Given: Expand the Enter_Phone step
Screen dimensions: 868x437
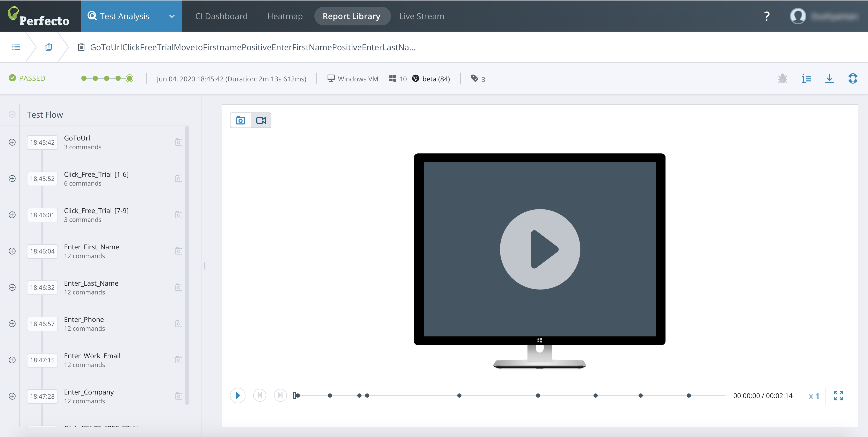Looking at the screenshot, I should (12, 324).
